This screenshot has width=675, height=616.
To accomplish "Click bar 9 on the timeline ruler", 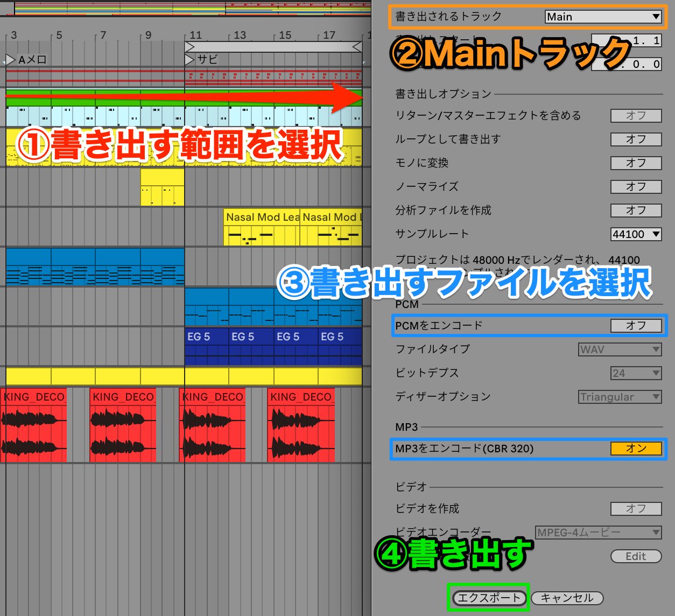I will tap(148, 36).
